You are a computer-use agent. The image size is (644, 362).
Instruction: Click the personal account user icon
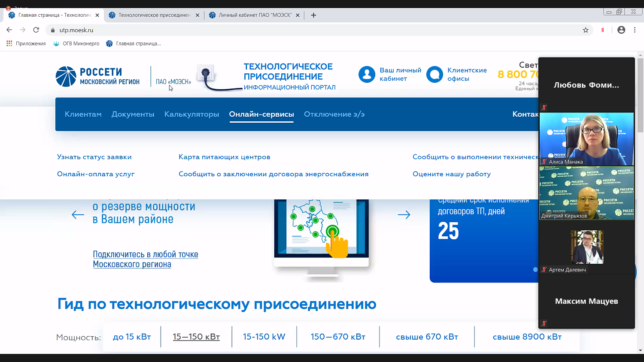pos(367,74)
